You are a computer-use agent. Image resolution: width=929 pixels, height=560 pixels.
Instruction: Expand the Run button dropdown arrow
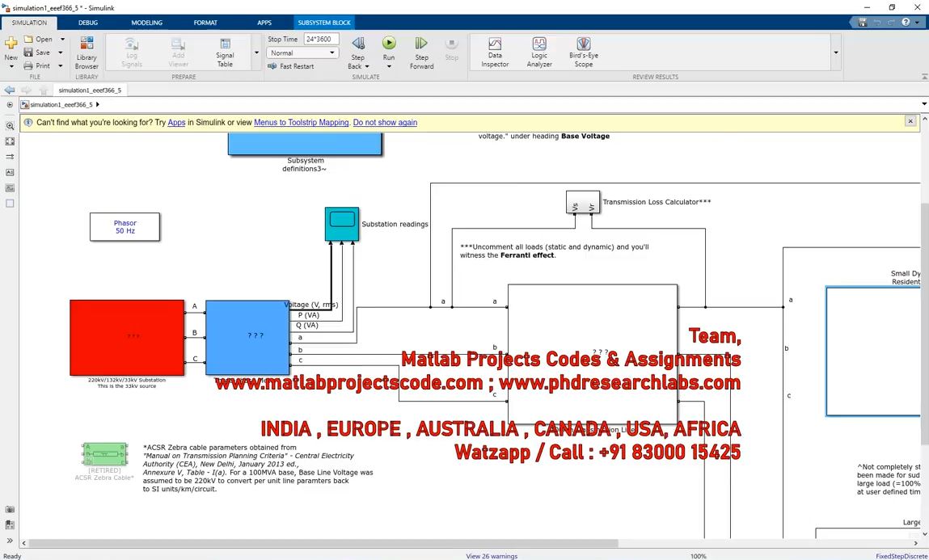click(x=389, y=66)
